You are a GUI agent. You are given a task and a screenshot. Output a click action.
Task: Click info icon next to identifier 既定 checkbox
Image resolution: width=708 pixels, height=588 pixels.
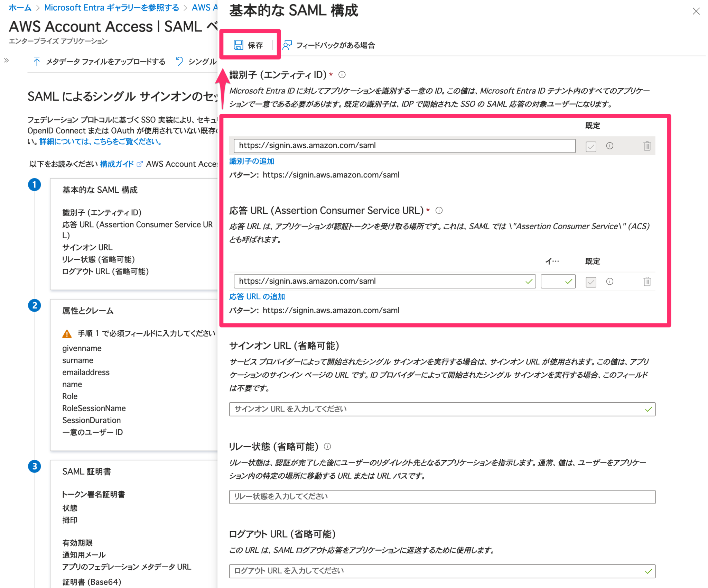pyautogui.click(x=610, y=146)
